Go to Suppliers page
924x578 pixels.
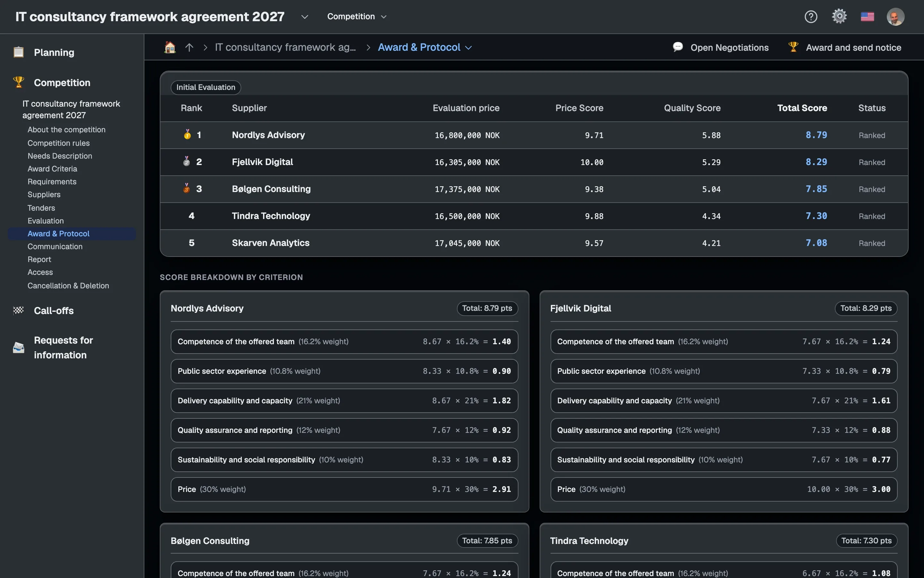[x=44, y=195]
